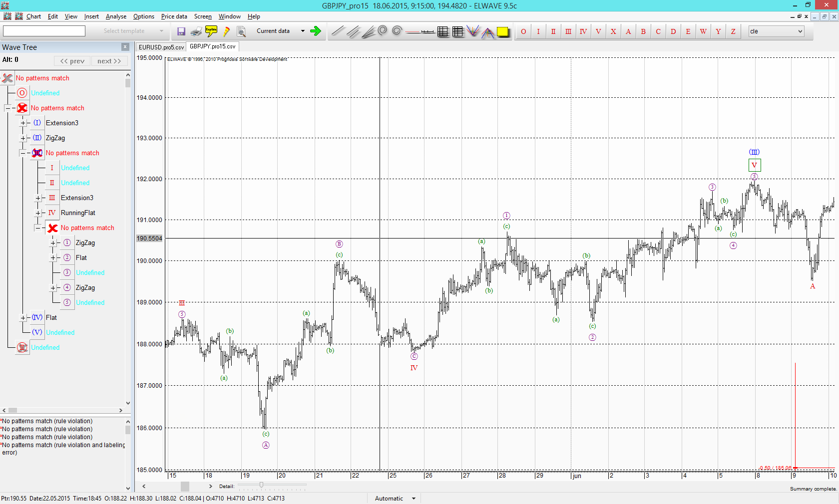Select the fan lines drawing tool
The width and height of the screenshot is (839, 504).
coord(368,31)
